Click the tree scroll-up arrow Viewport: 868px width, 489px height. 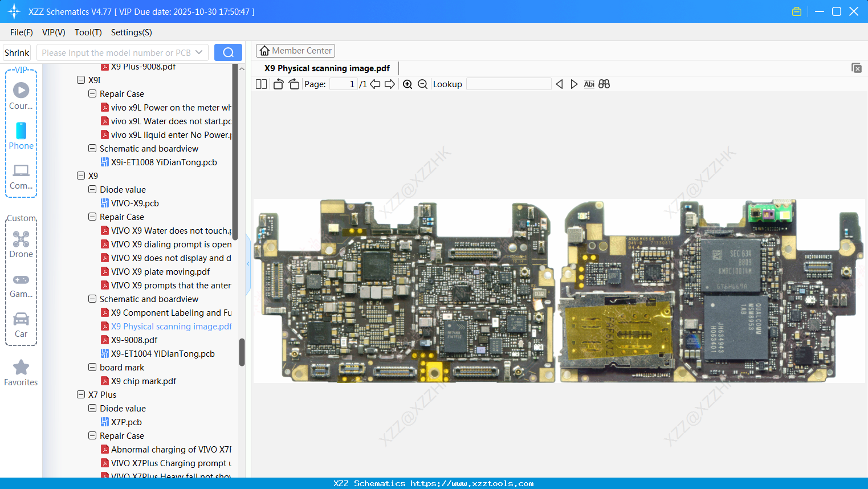pos(242,68)
